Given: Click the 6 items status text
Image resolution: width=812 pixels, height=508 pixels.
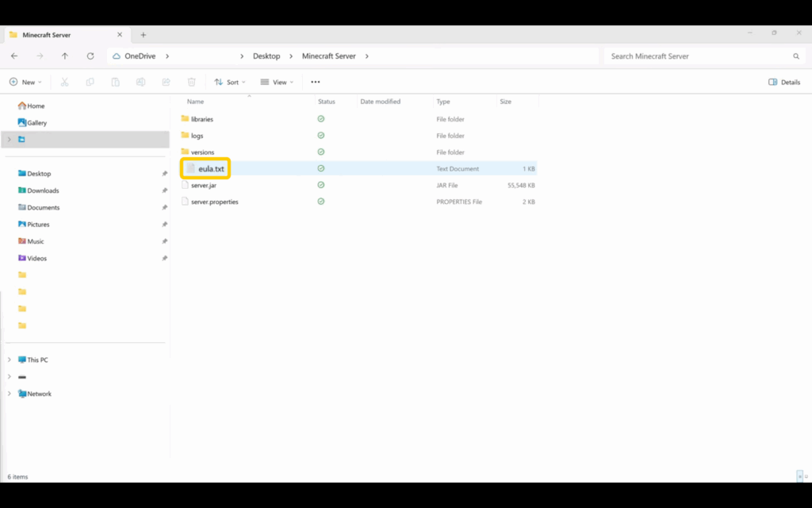Looking at the screenshot, I should point(17,476).
